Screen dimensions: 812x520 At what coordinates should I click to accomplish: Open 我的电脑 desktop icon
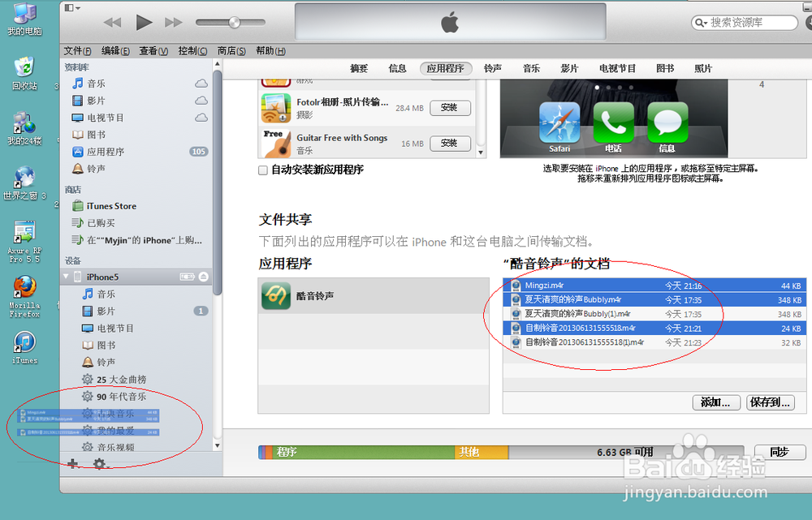pos(24,19)
